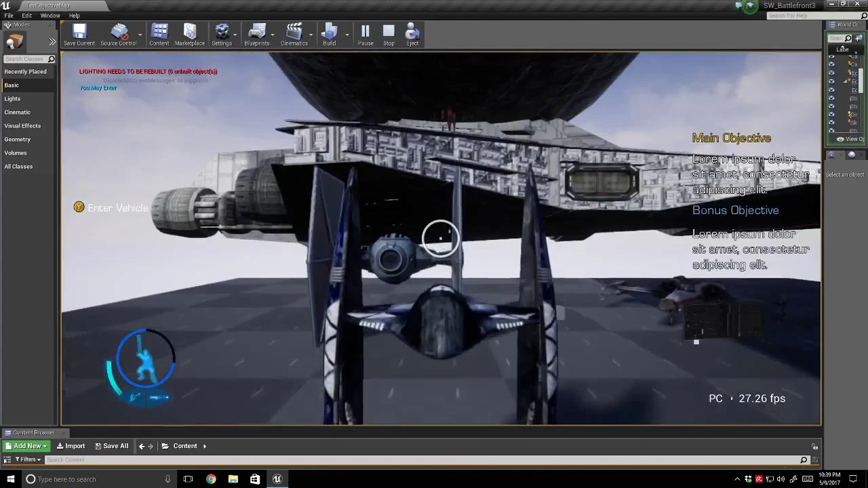Open the Window menu

pyautogui.click(x=50, y=15)
